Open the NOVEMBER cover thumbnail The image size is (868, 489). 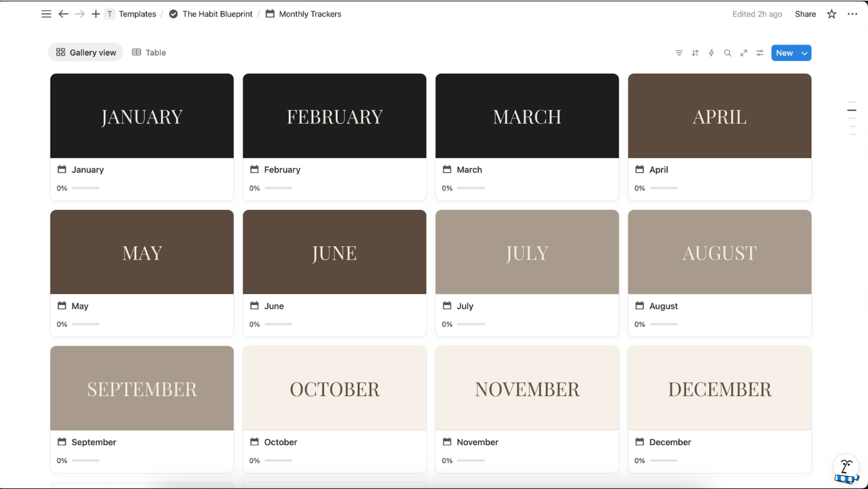click(x=527, y=388)
